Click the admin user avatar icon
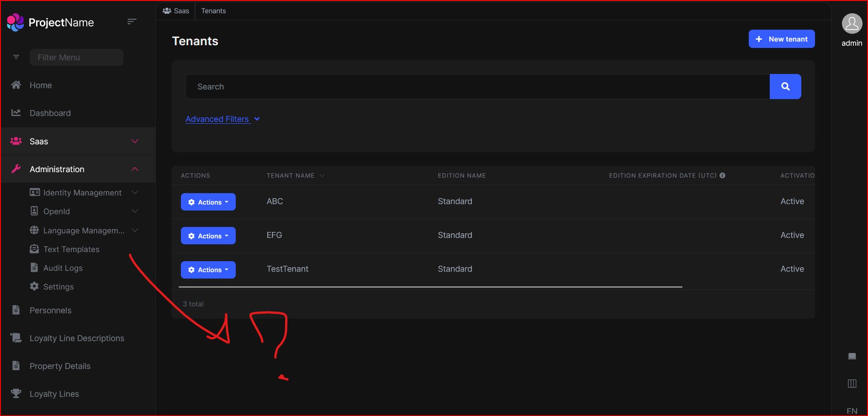Screen dimensions: 868x416 point(852,24)
